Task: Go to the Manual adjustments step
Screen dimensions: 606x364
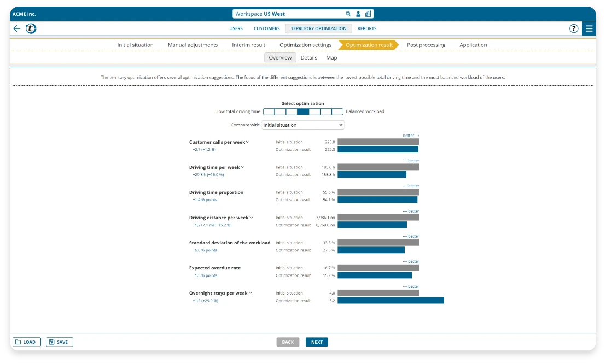Action: [193, 45]
